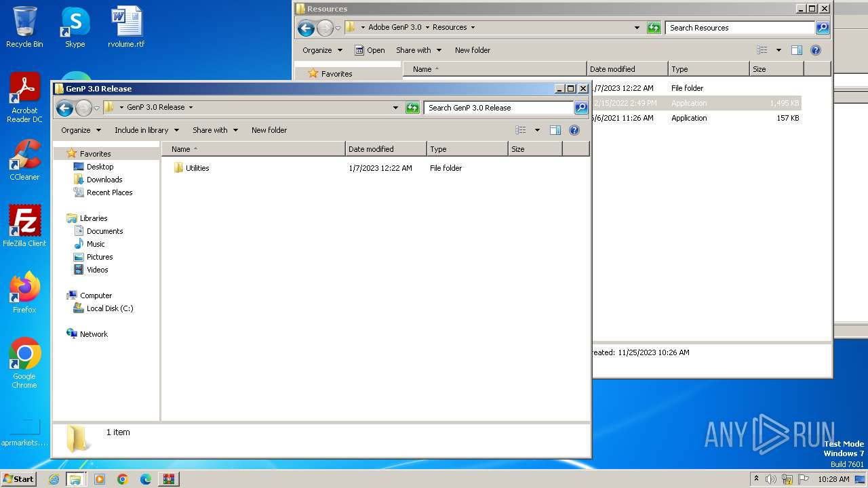Open Share with menu in GenP window
Image resolution: width=868 pixels, height=488 pixels.
point(215,130)
